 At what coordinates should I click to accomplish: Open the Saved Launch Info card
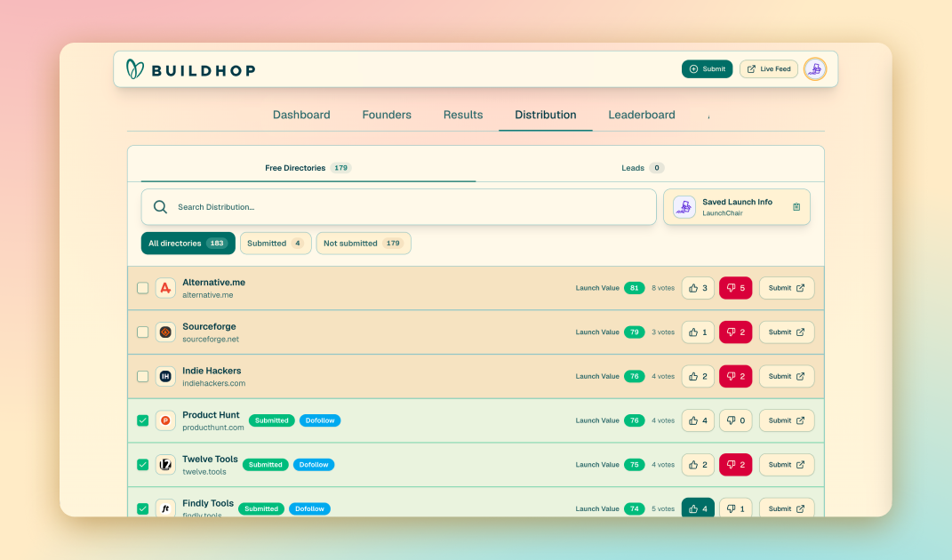tap(737, 207)
